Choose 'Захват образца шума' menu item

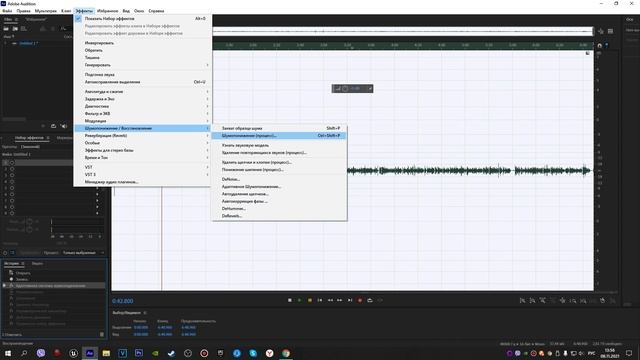tap(279, 128)
